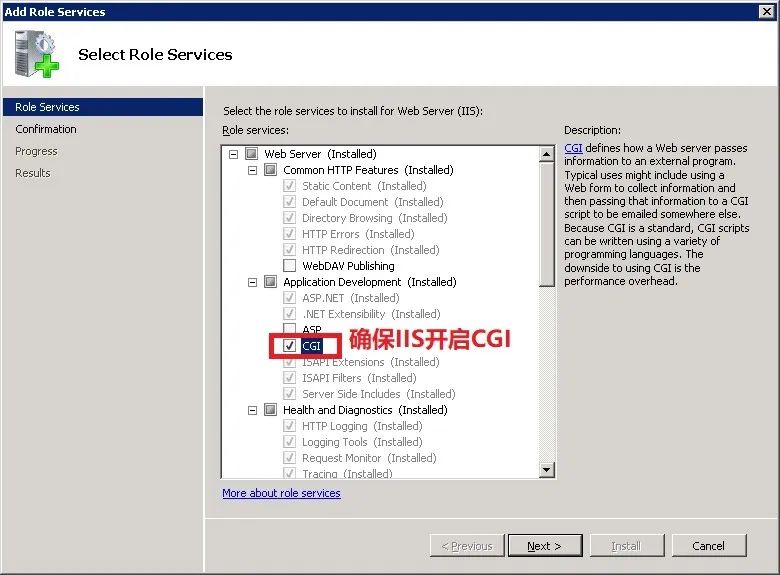
Task: Click the ISAPI Filters checkbox
Action: (x=290, y=378)
